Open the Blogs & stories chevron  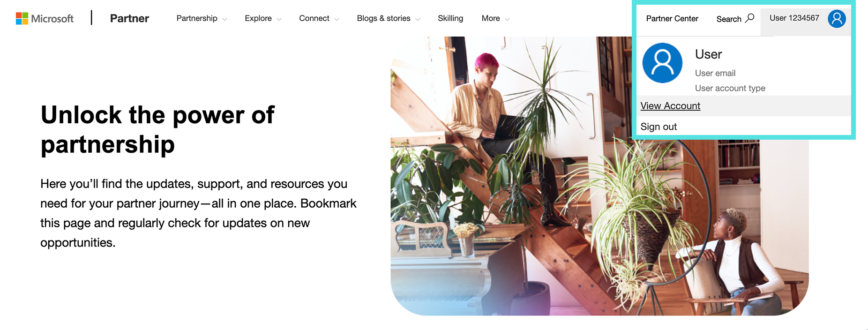pos(418,19)
